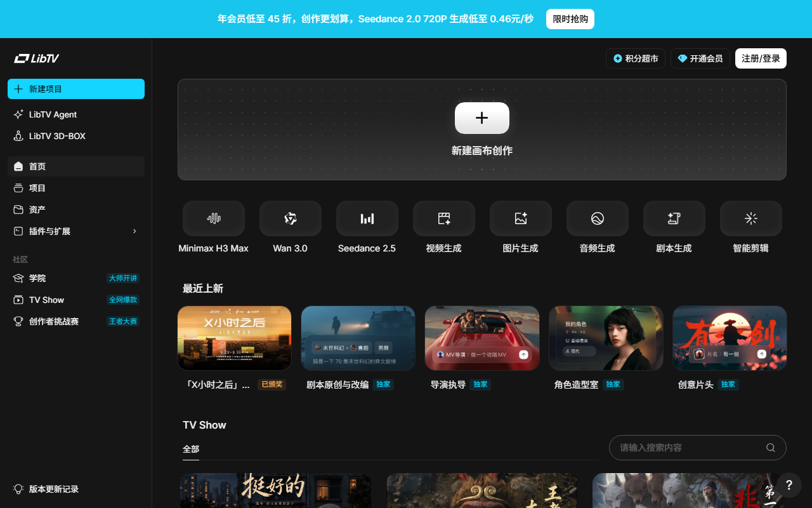Open the 音频生成 audio generation icon
812x508 pixels.
(x=598, y=218)
